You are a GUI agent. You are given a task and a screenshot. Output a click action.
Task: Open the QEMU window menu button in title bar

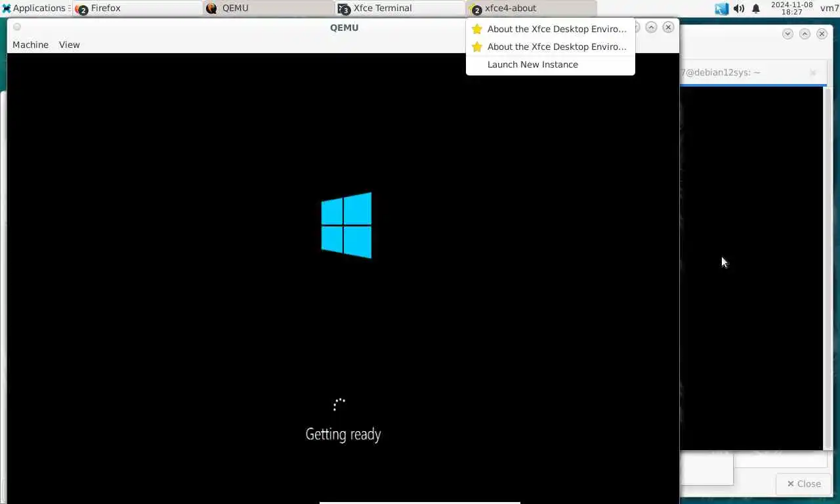pos(17,27)
